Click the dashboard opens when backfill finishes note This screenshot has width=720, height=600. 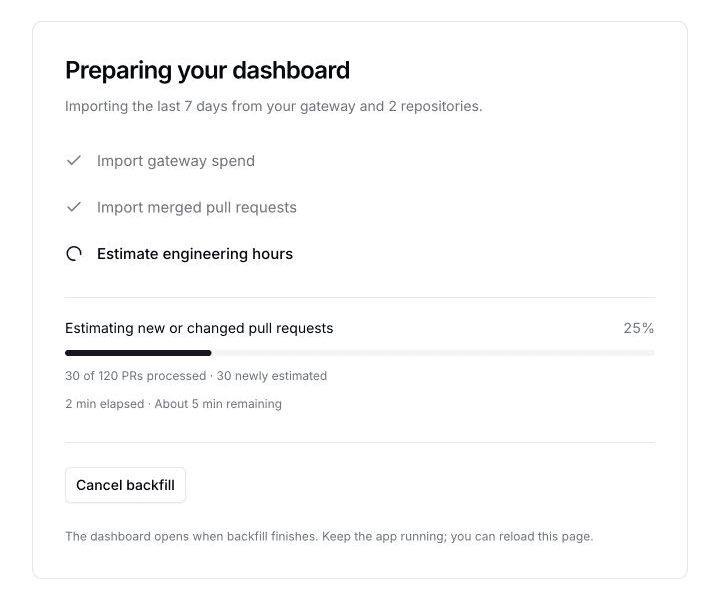pos(329,536)
